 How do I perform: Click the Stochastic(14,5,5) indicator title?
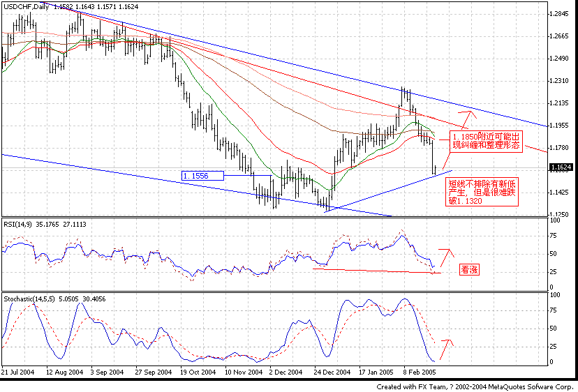point(29,299)
